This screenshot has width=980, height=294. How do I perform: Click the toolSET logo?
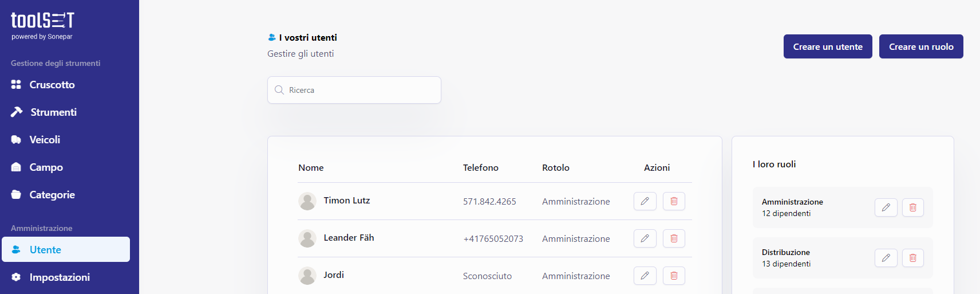[43, 26]
